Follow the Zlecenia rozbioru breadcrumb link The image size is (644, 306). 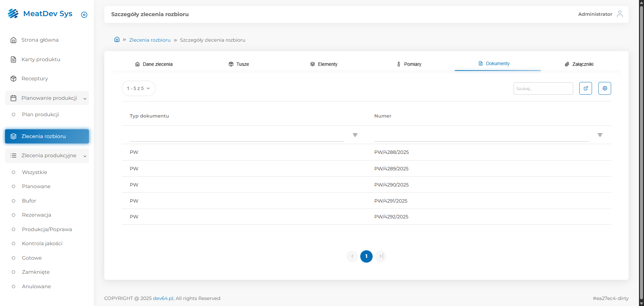(x=150, y=40)
